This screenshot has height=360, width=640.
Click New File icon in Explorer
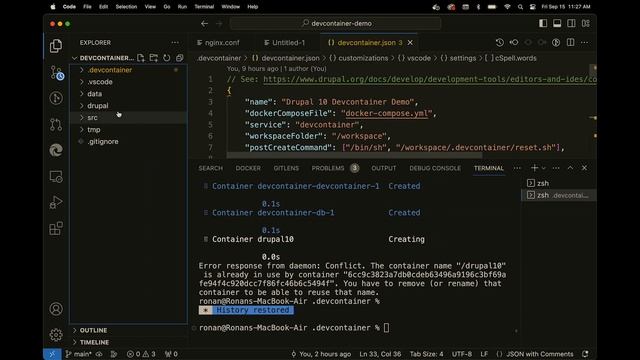141,58
